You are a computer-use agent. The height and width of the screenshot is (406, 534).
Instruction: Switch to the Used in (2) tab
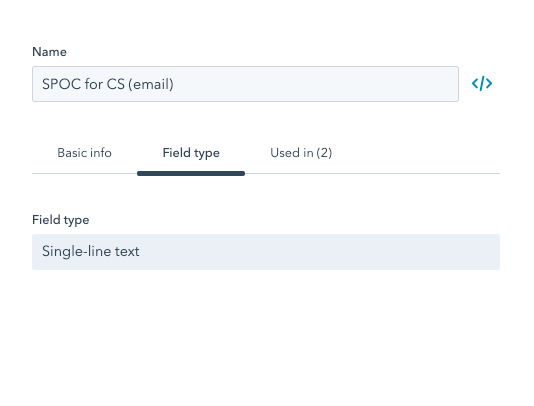tap(301, 153)
